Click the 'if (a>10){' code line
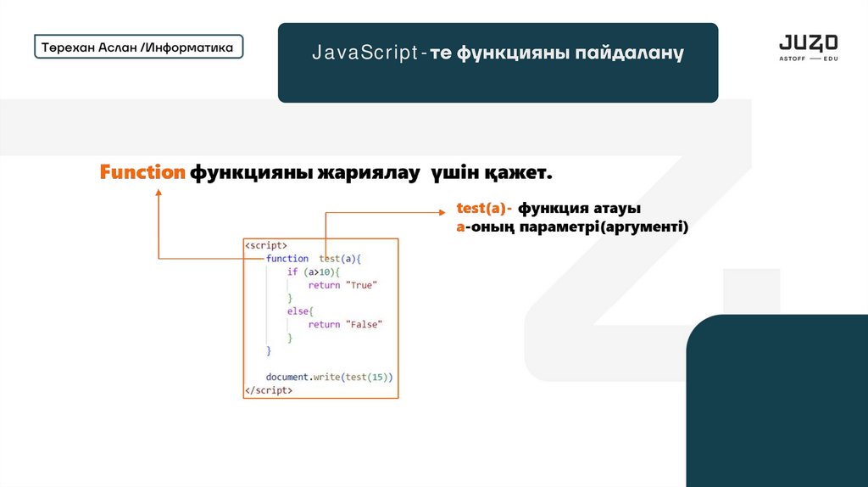The width and height of the screenshot is (868, 487). click(x=314, y=271)
